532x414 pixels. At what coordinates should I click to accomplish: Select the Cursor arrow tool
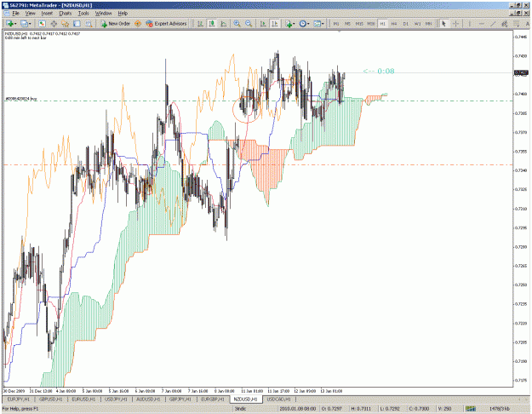pos(443,24)
